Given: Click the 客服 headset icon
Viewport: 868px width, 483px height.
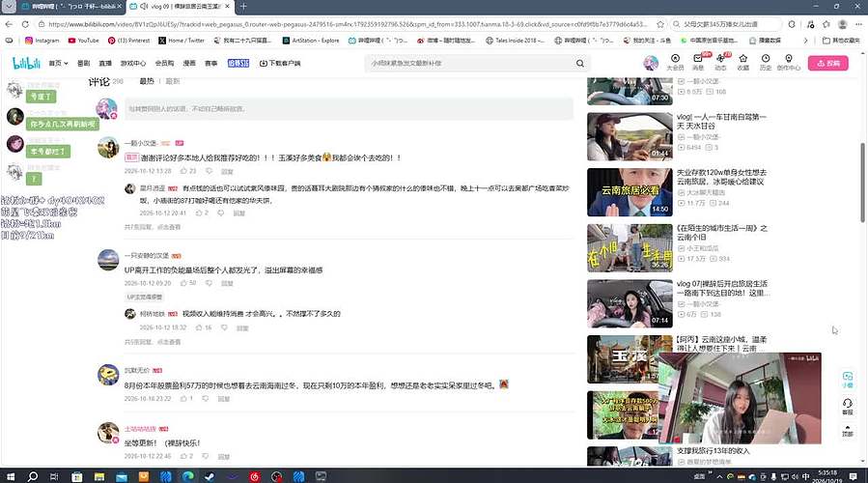Looking at the screenshot, I should point(848,406).
